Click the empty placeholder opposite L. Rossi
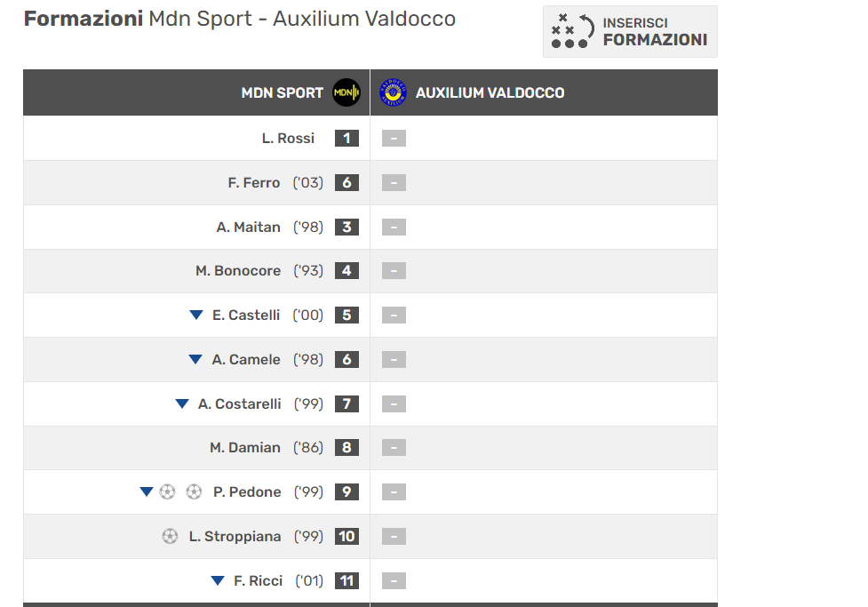Image resolution: width=868 pixels, height=607 pixels. (x=394, y=138)
